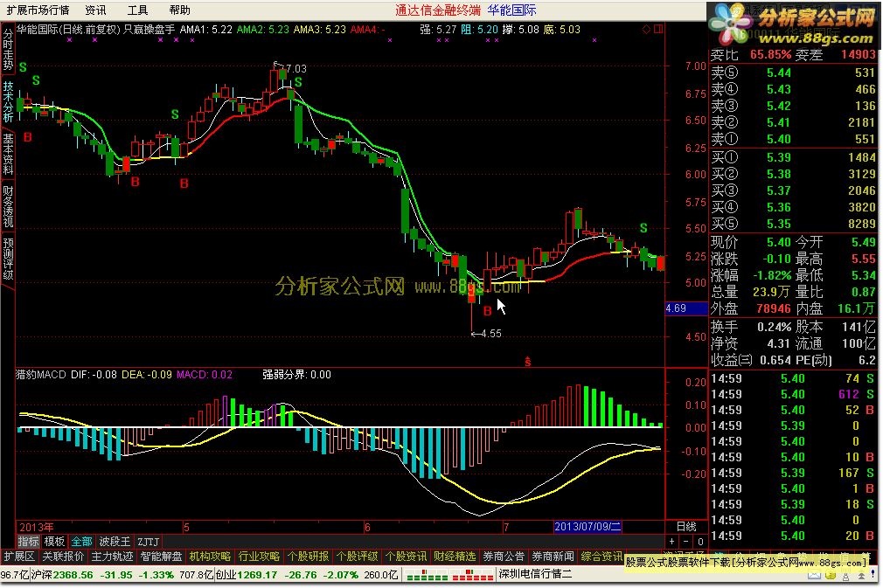Viewport: 883px width, 588px height.
Task: Click the 卖⑤ 5.44 order row
Action: 792,73
